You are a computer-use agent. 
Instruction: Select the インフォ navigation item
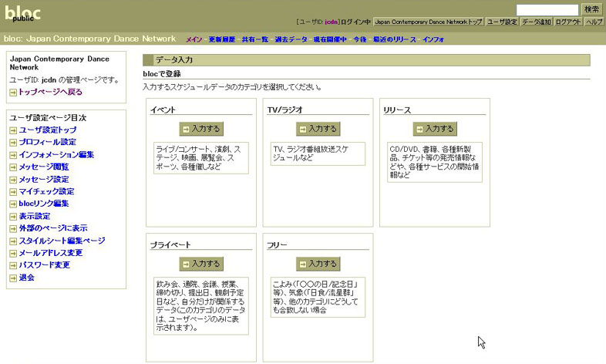433,39
